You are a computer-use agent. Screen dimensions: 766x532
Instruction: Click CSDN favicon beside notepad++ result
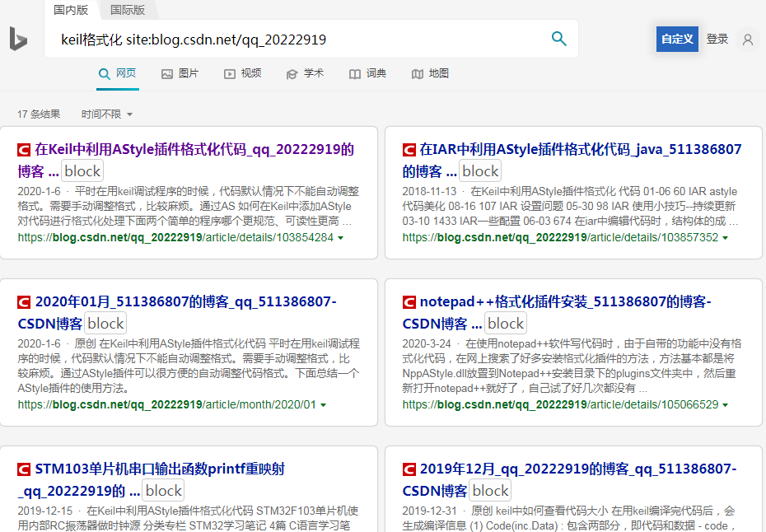409,302
